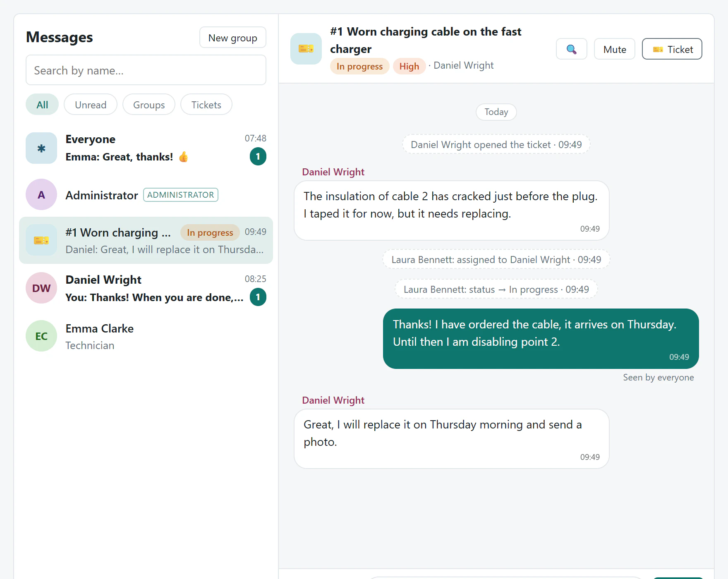Mute this ticket conversation

(615, 49)
